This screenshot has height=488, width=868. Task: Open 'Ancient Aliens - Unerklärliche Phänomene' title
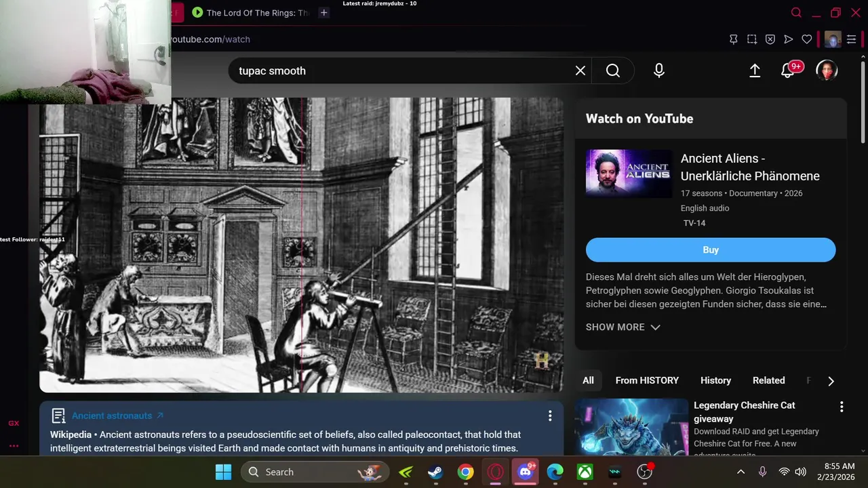pos(750,167)
